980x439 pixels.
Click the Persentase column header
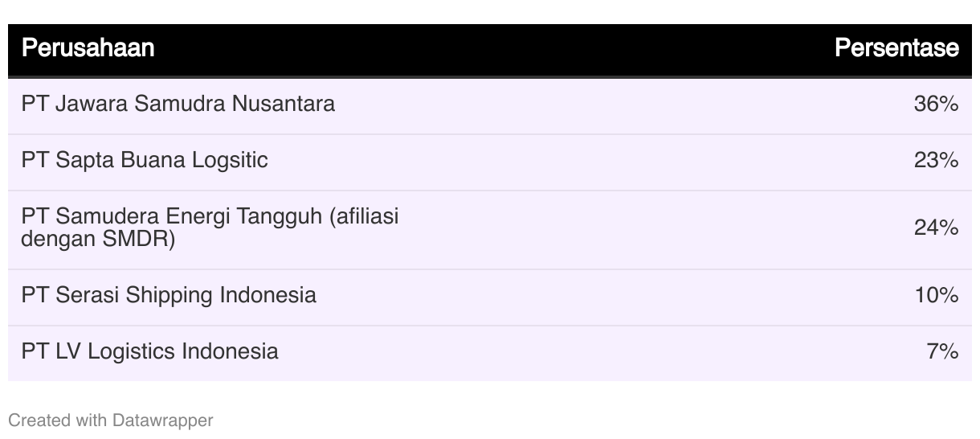click(896, 48)
